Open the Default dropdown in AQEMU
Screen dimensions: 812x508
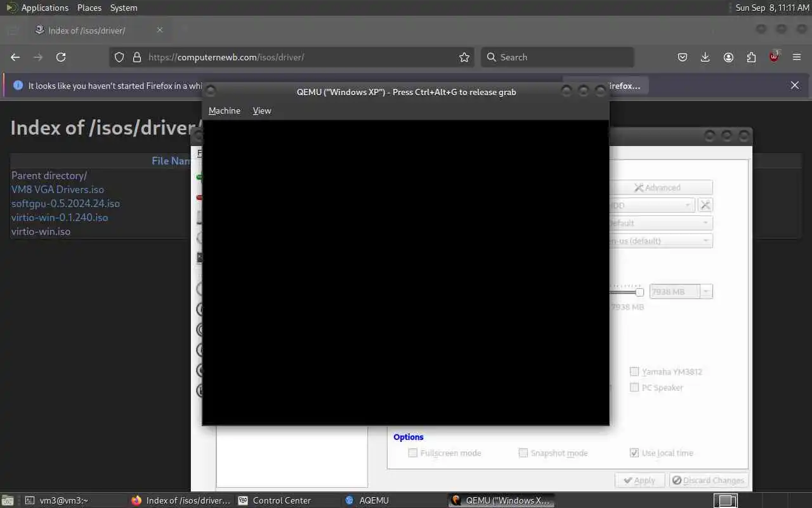[660, 223]
